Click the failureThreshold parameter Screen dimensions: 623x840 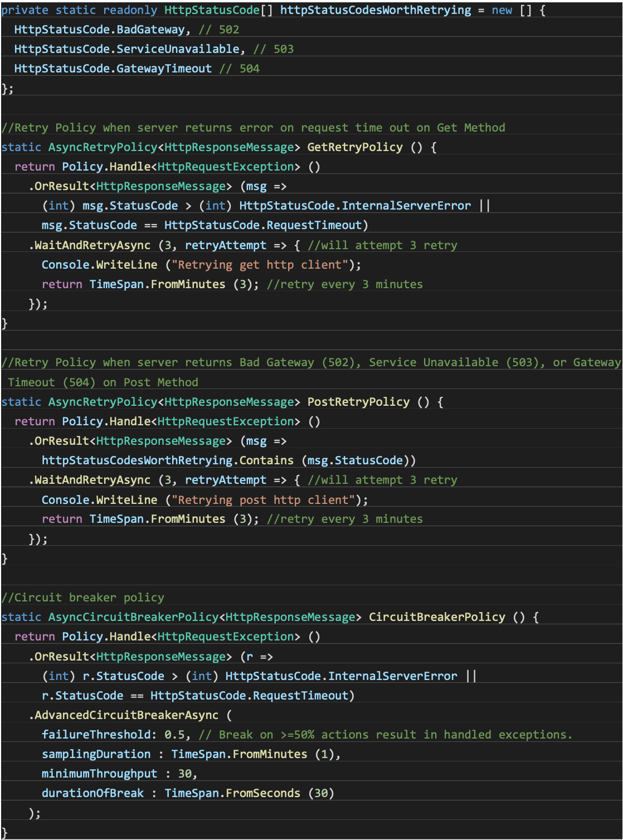[x=96, y=735]
